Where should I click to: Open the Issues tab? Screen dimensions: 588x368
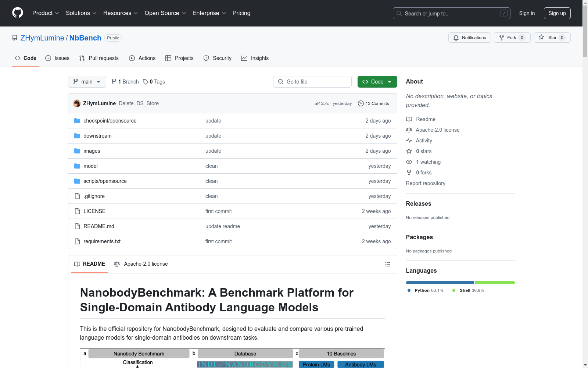pos(57,58)
